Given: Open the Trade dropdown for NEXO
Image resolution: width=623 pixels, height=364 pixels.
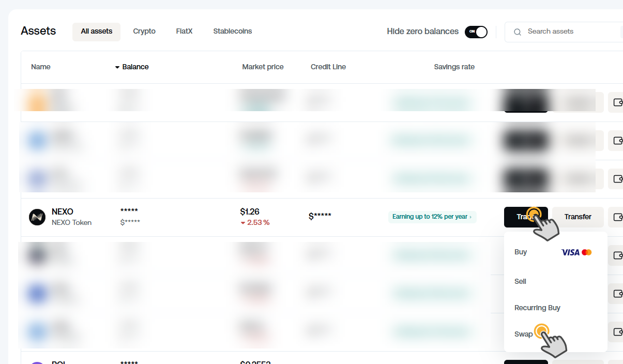Looking at the screenshot, I should click(x=526, y=217).
